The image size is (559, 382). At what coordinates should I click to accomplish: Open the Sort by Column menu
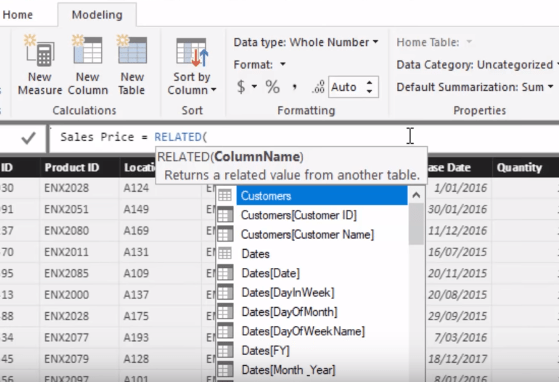tap(192, 67)
